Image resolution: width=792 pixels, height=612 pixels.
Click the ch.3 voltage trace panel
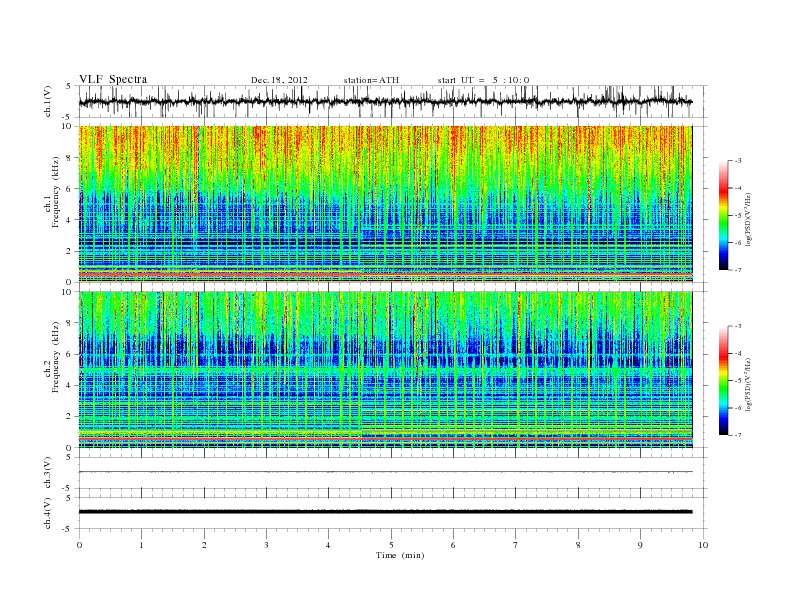coord(392,473)
